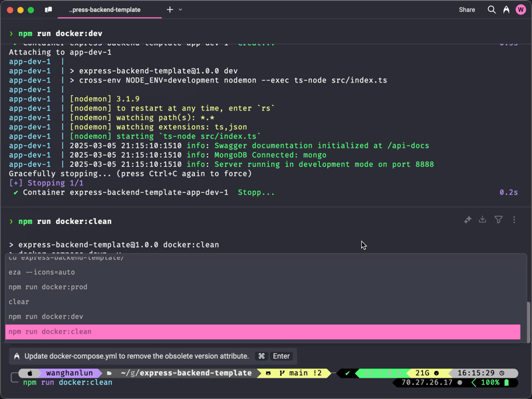The height and width of the screenshot is (399, 532).
Task: Click nodemon watching extensions: ts,json line
Action: click(158, 127)
